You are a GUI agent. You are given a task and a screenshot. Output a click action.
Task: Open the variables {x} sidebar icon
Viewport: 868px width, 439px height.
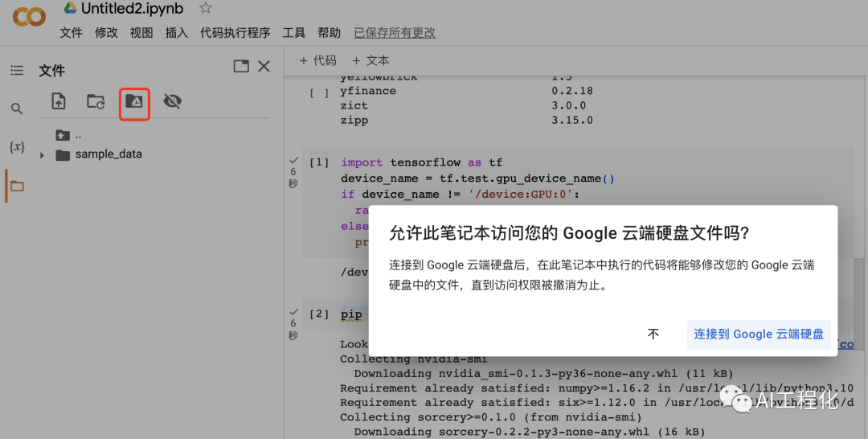pyautogui.click(x=17, y=146)
